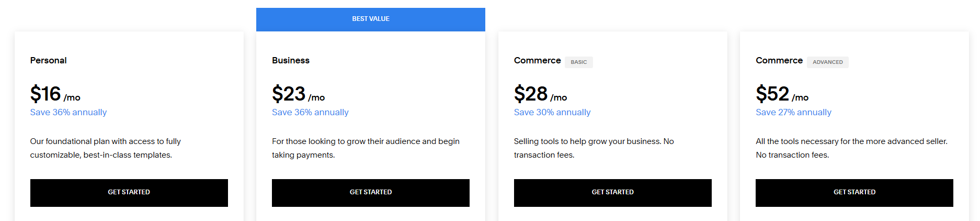Click Get Started under Commerce Basic plan
Viewport: 980px width, 221px height.
(x=612, y=192)
